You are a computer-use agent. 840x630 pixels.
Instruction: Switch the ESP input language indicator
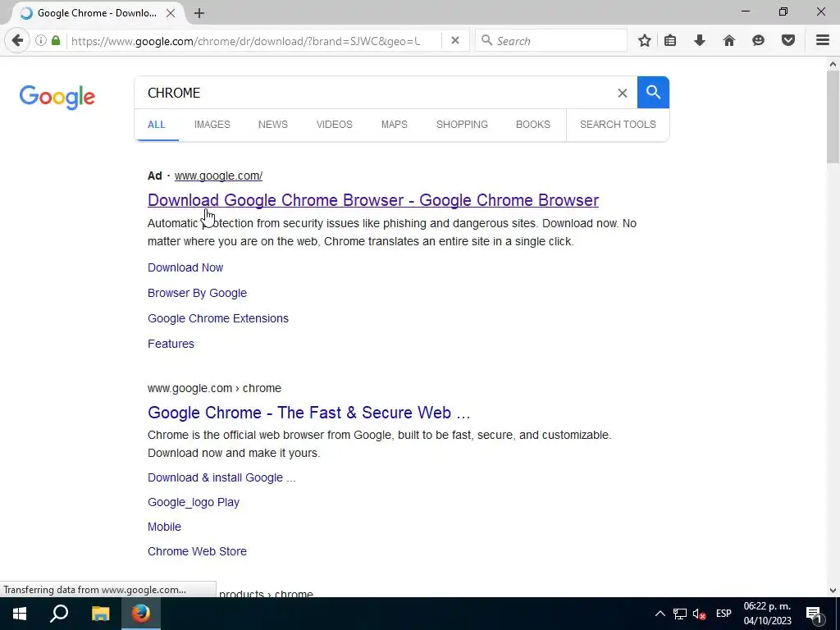tap(724, 614)
